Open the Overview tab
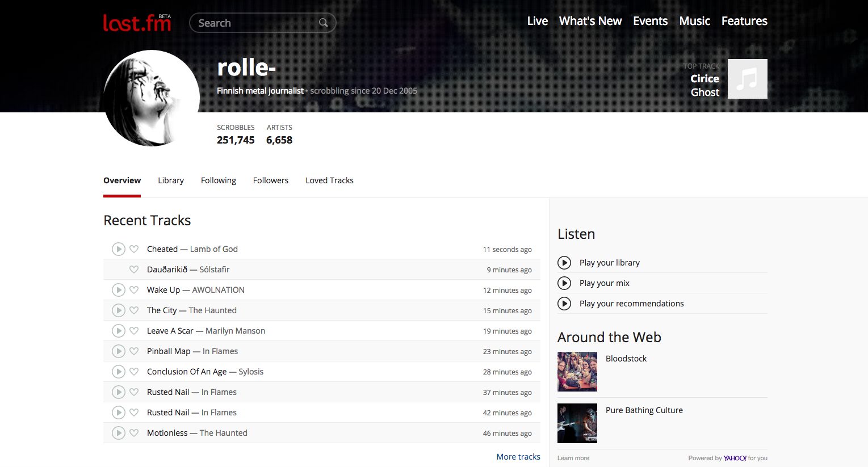Image resolution: width=868 pixels, height=467 pixels. tap(122, 180)
